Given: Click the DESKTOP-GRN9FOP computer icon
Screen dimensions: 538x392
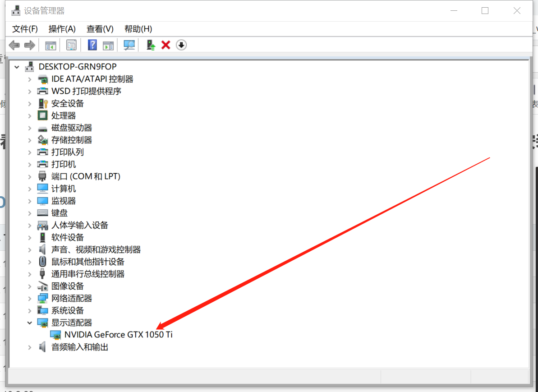Looking at the screenshot, I should point(30,67).
